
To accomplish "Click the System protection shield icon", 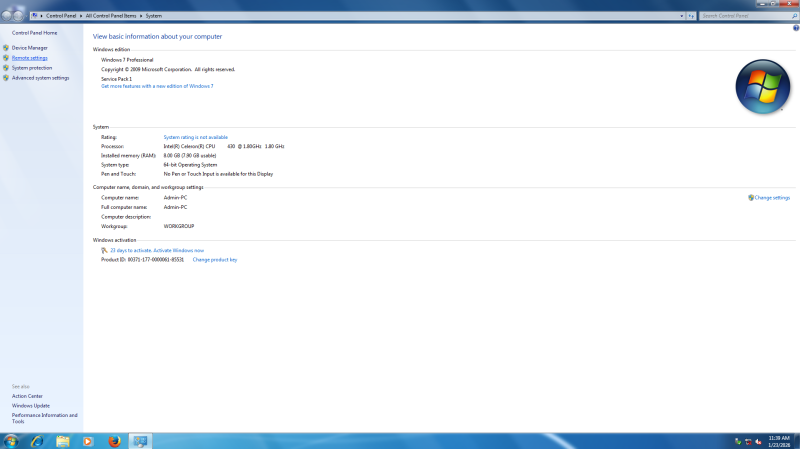I will tap(6, 68).
